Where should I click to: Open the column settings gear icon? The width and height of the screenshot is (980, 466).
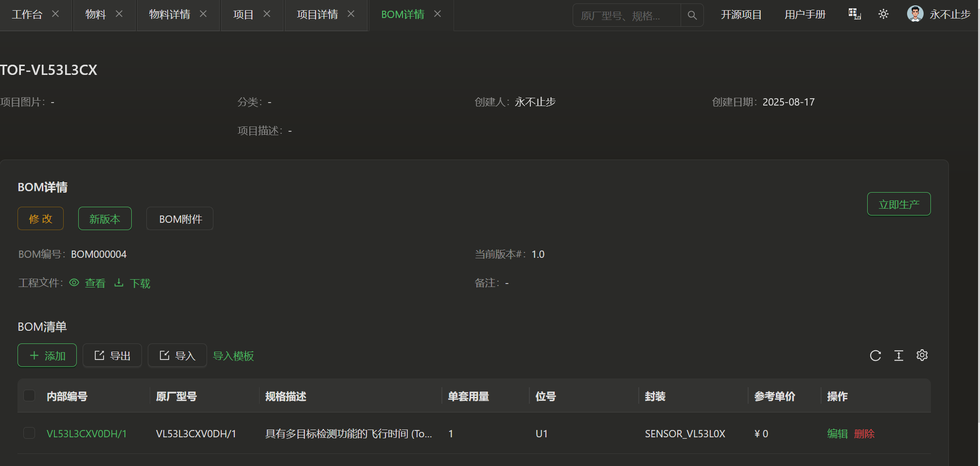(x=922, y=356)
